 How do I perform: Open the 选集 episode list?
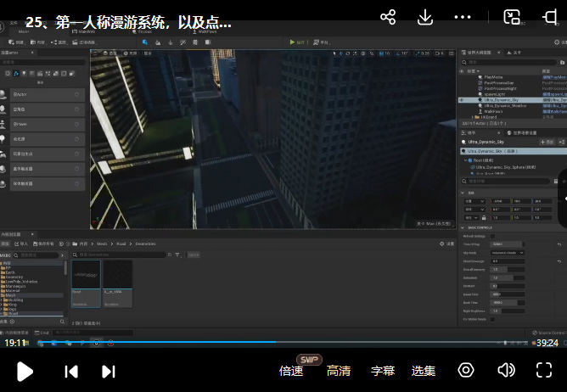424,371
